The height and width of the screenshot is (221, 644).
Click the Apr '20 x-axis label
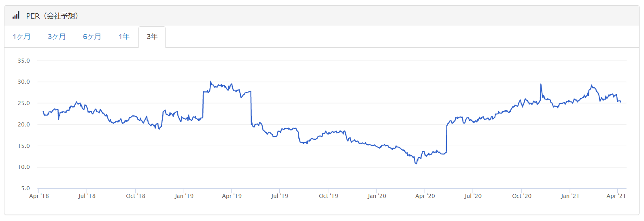[x=425, y=196]
